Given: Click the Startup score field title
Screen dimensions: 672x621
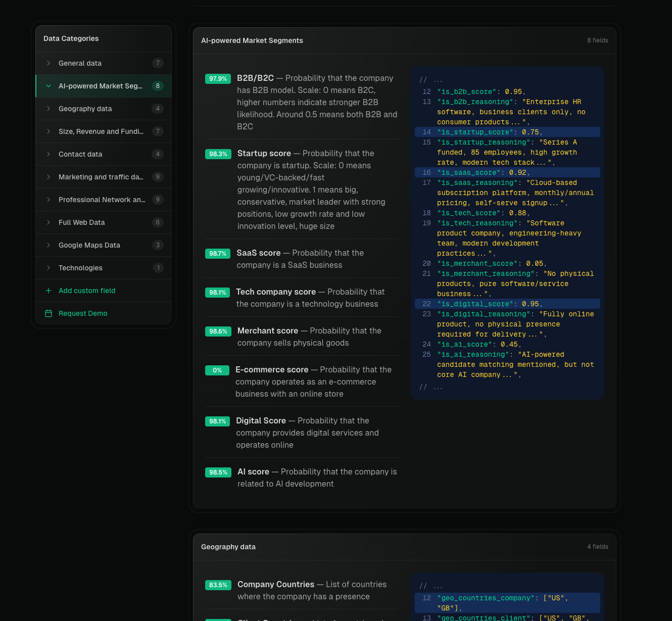Looking at the screenshot, I should (x=264, y=153).
